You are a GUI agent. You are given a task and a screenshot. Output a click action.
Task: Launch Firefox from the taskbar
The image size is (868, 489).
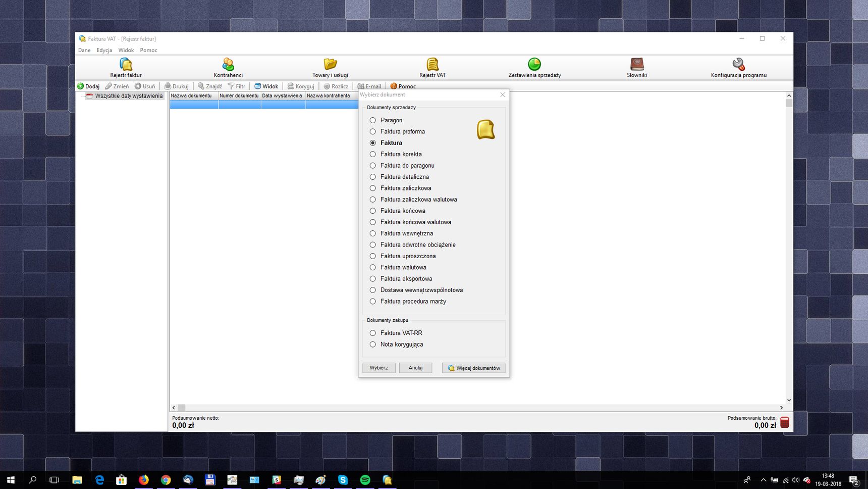point(144,480)
